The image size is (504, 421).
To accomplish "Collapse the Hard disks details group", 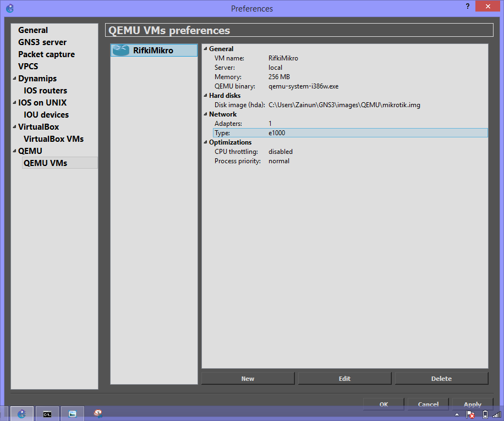I will pyautogui.click(x=205, y=96).
